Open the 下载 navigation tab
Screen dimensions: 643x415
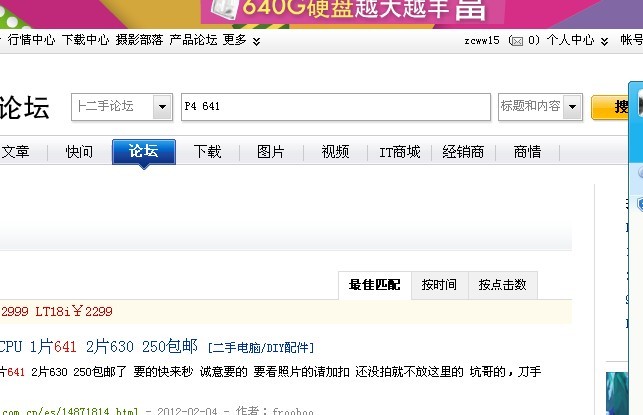pyautogui.click(x=207, y=152)
